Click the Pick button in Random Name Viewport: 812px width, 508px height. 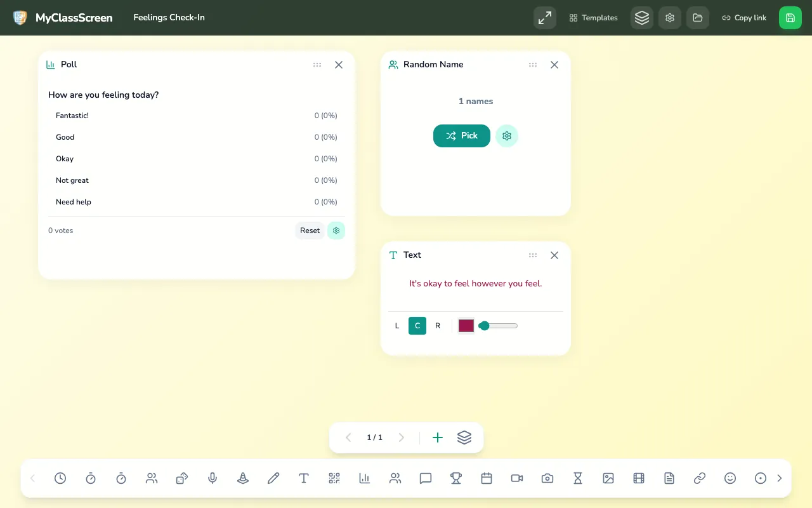462,136
